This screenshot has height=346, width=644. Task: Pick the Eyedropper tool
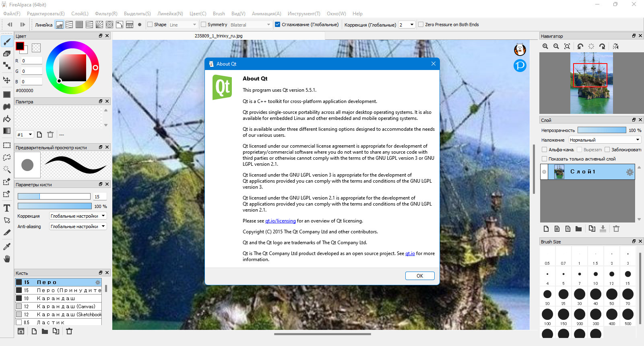point(7,246)
